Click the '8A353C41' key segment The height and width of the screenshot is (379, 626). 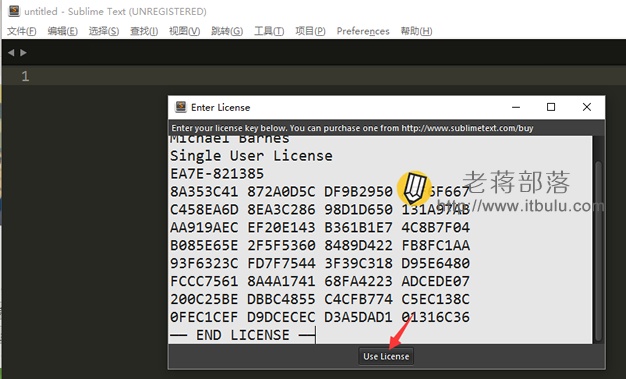(204, 192)
